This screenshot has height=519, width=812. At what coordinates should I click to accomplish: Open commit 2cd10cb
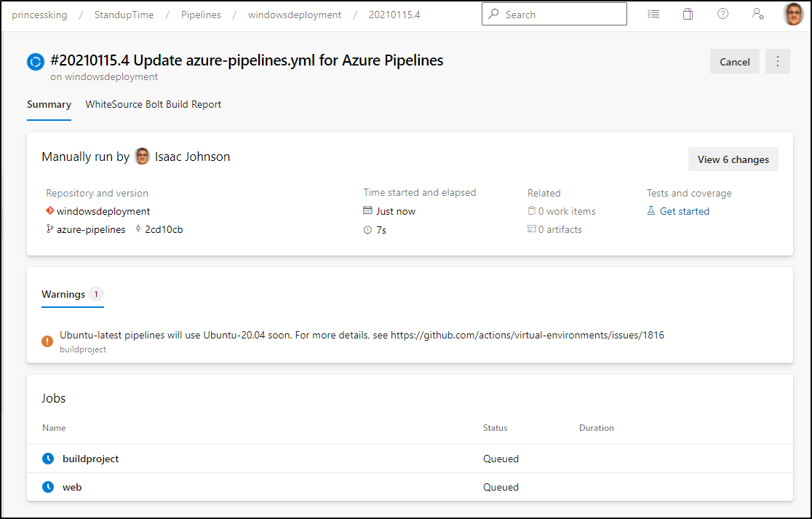164,229
